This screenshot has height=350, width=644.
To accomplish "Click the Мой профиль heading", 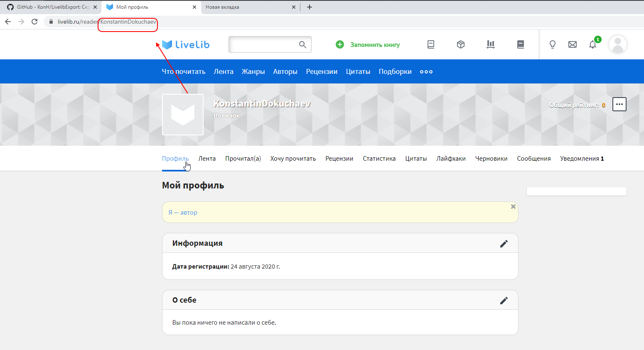I will click(193, 186).
